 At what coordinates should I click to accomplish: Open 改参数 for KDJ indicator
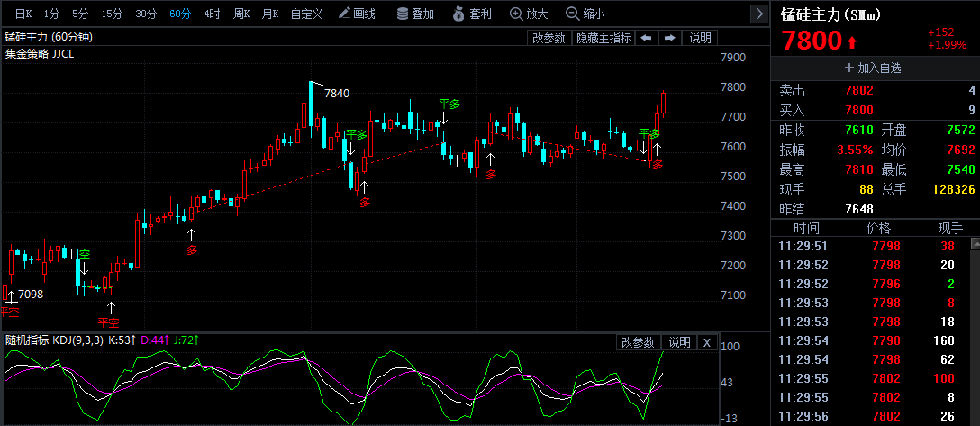pyautogui.click(x=638, y=342)
